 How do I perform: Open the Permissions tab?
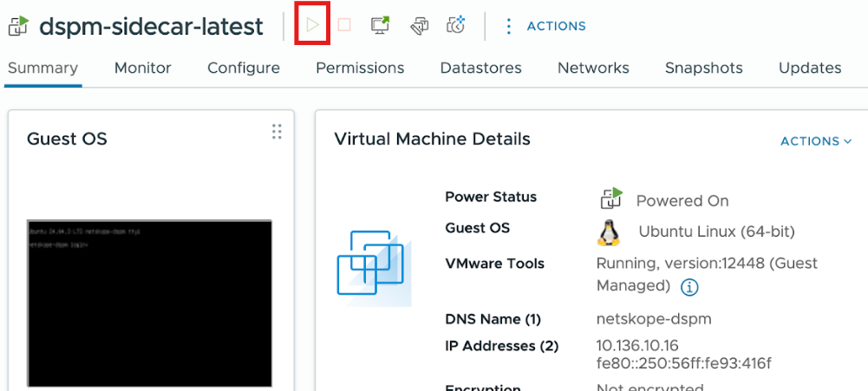360,68
